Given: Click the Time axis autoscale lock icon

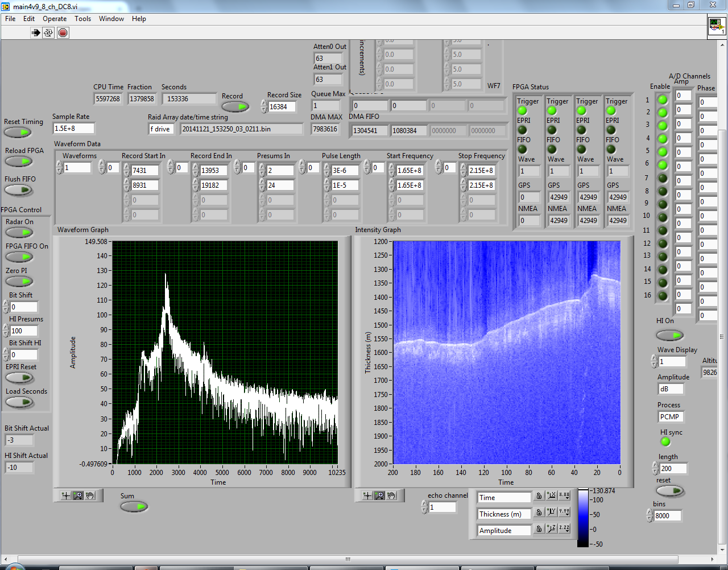Looking at the screenshot, I should [539, 497].
